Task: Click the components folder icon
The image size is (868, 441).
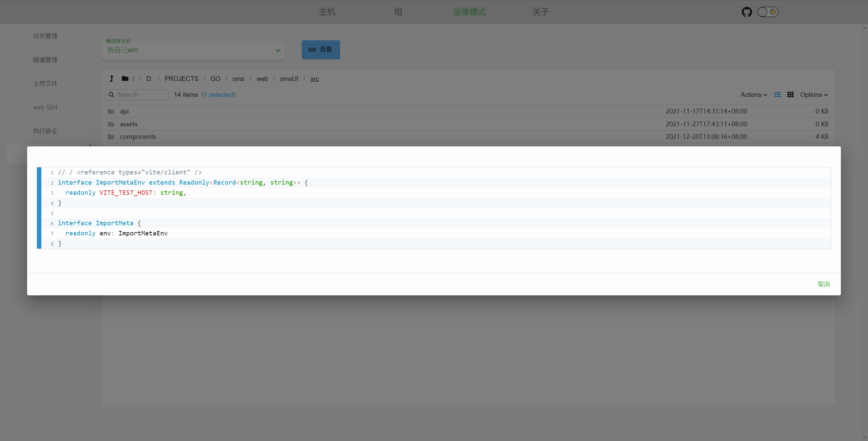Action: click(x=111, y=137)
